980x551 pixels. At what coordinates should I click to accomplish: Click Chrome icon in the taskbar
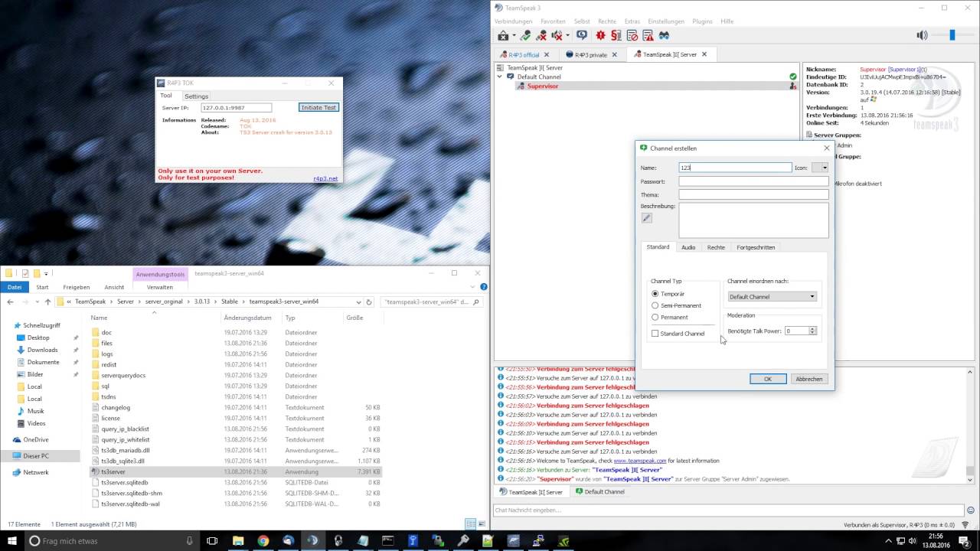[263, 540]
